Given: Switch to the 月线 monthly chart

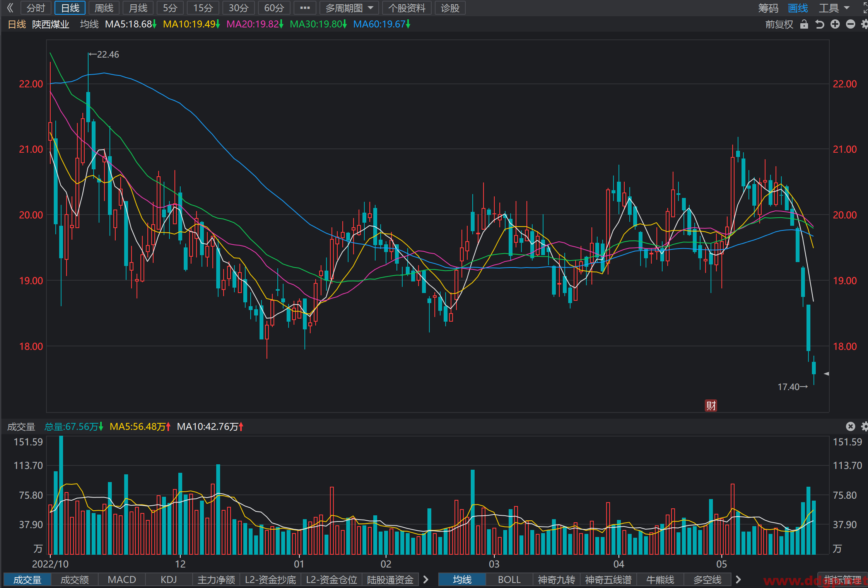Looking at the screenshot, I should [138, 8].
